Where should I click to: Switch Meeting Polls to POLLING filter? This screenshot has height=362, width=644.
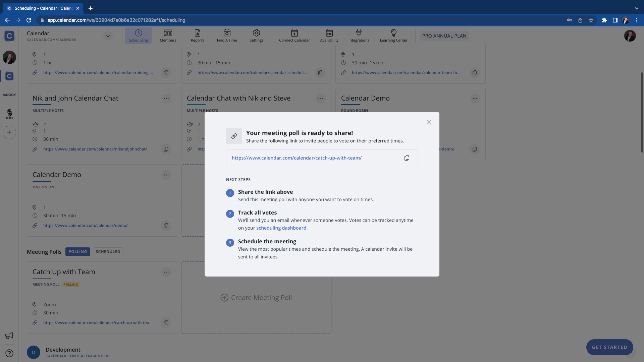tap(78, 252)
